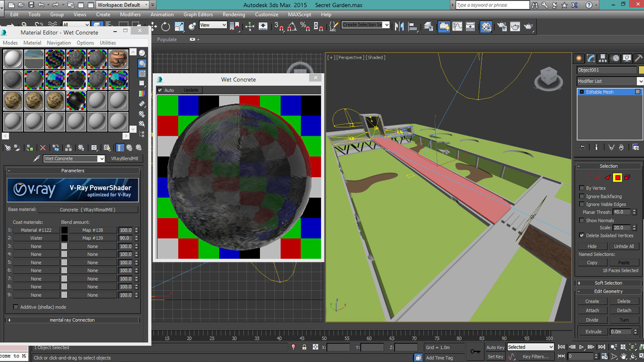The height and width of the screenshot is (362, 644).
Task: Toggle the Percent Snap button
Action: [305, 27]
